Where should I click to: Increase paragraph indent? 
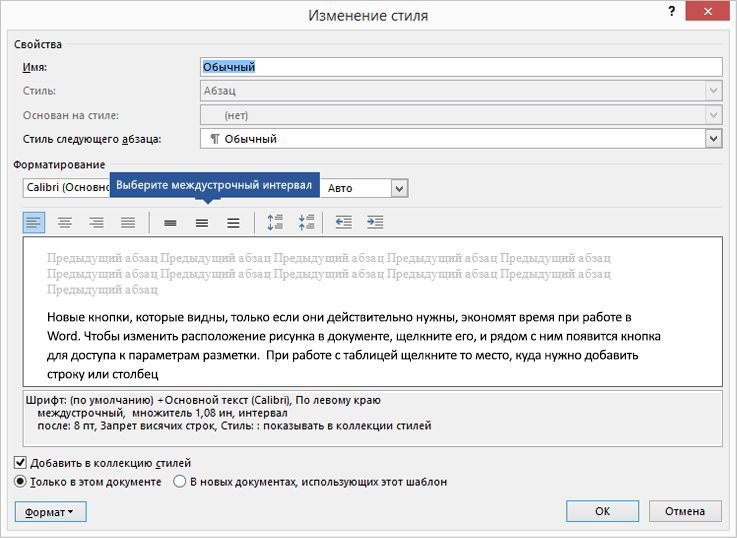[375, 222]
